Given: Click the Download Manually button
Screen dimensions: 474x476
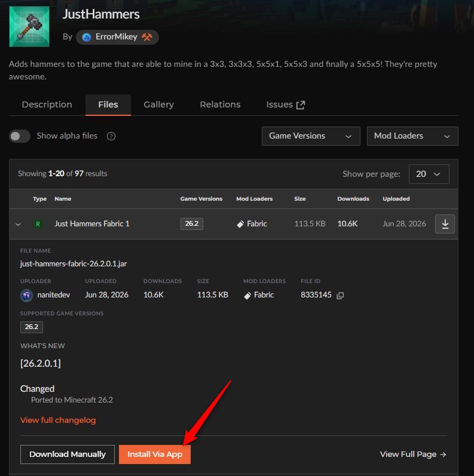Looking at the screenshot, I should coord(68,454).
